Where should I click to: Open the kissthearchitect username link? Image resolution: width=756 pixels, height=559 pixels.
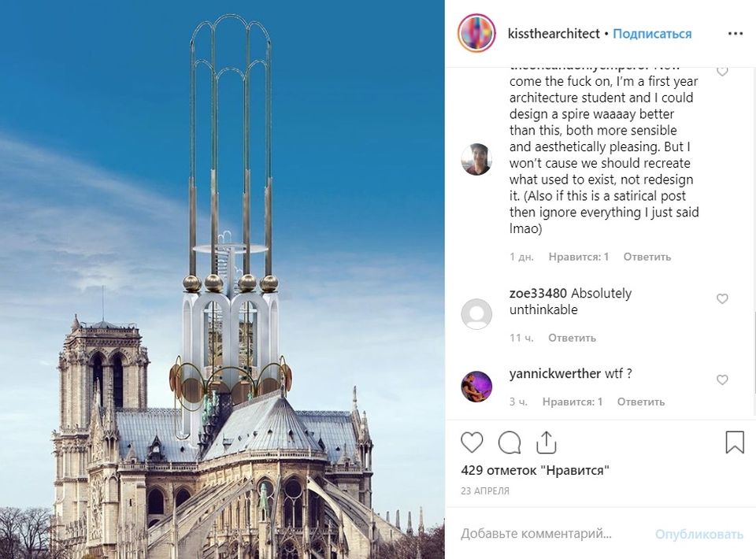(x=554, y=34)
